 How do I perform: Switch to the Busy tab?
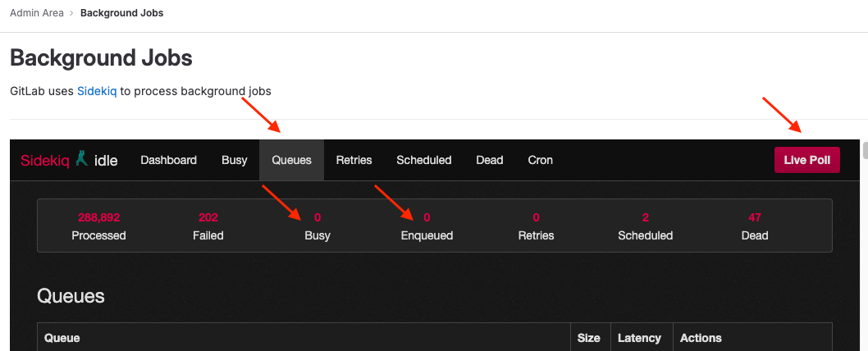[x=234, y=160]
